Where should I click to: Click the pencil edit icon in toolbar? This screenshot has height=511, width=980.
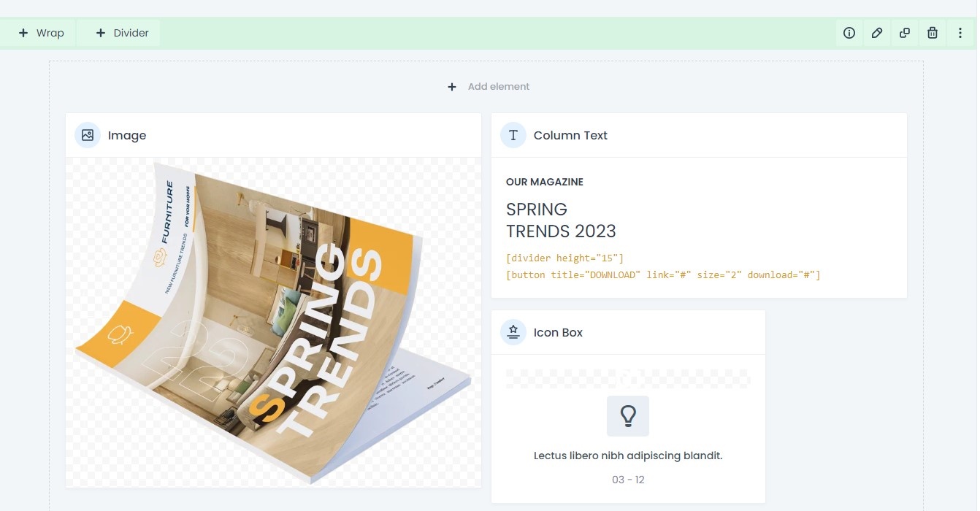click(x=876, y=33)
